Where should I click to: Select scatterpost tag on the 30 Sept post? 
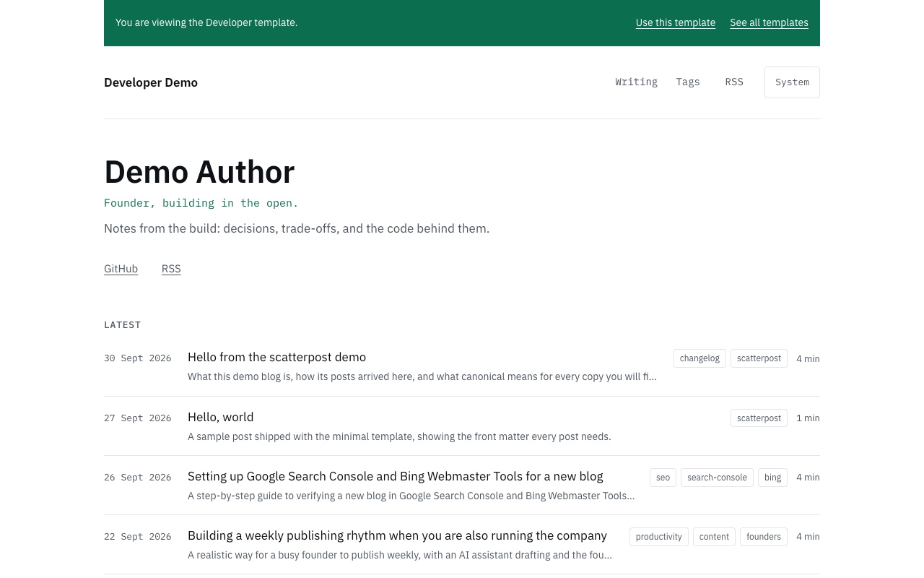[759, 358]
